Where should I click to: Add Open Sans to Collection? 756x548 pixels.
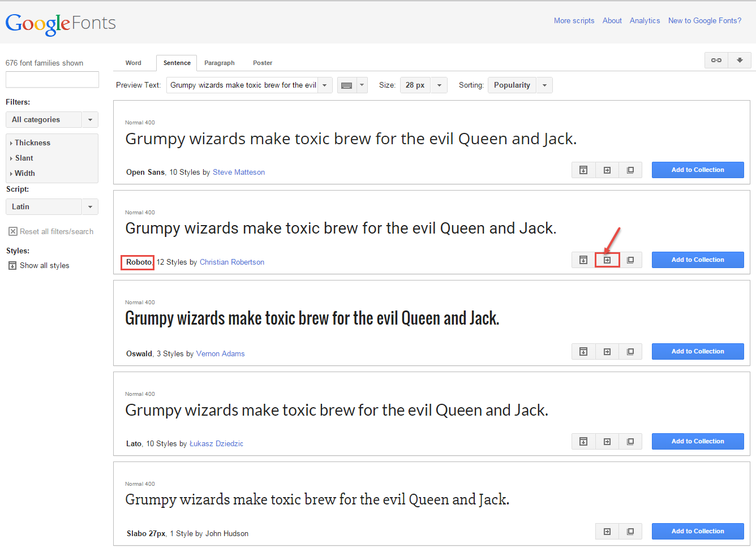[x=698, y=170]
